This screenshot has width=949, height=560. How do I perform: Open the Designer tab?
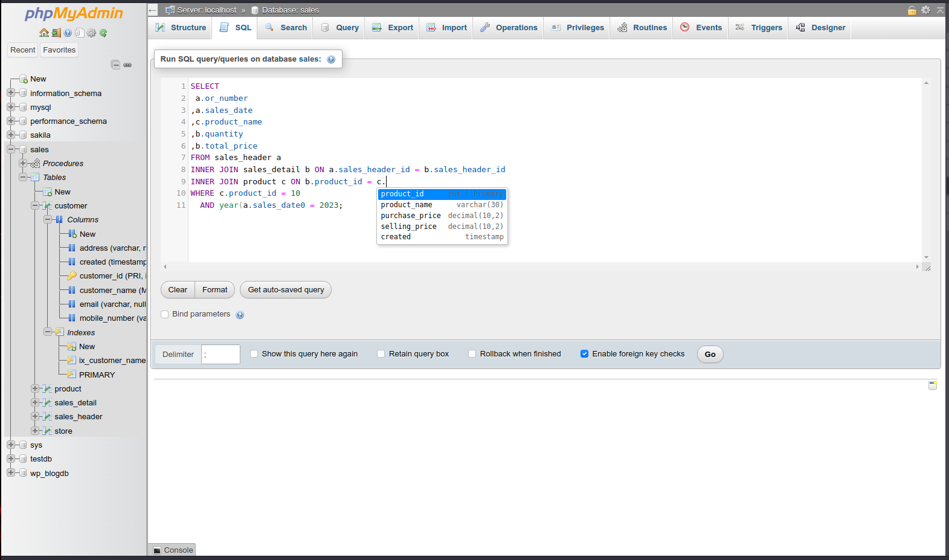pos(820,28)
